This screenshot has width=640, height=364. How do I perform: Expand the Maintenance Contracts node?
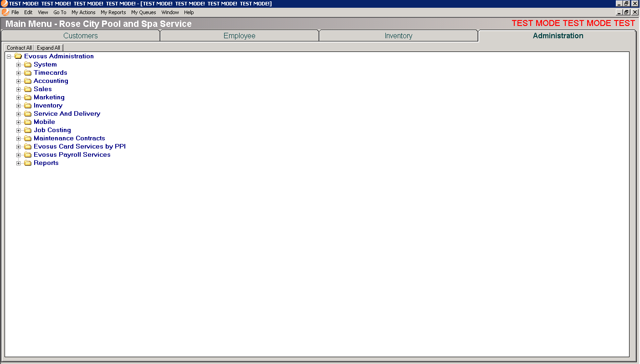pyautogui.click(x=19, y=138)
